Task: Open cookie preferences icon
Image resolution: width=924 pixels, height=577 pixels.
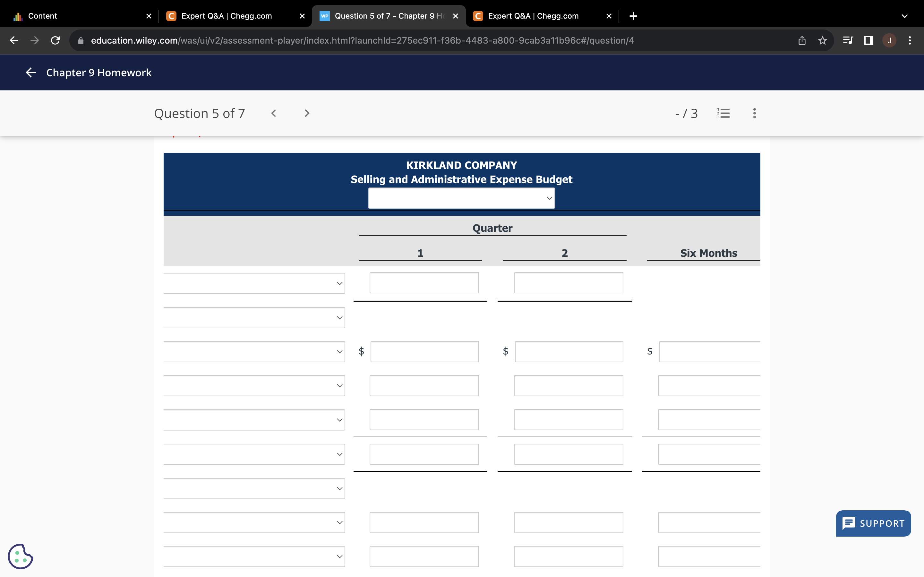Action: click(x=20, y=556)
